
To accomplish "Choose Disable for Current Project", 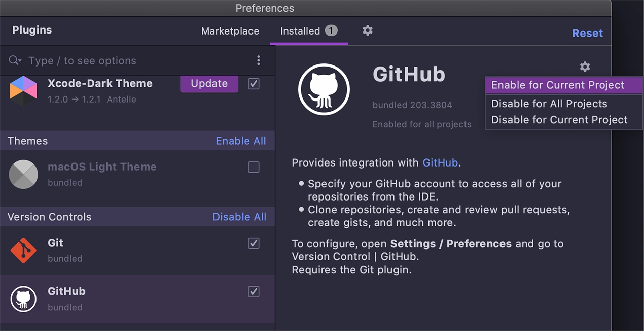I will pyautogui.click(x=564, y=120).
